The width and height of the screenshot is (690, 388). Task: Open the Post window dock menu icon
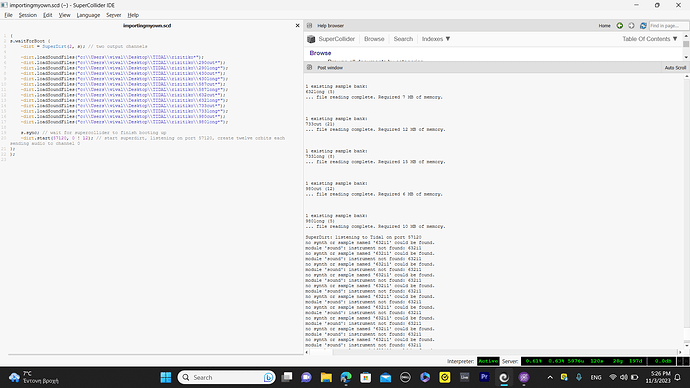click(309, 68)
